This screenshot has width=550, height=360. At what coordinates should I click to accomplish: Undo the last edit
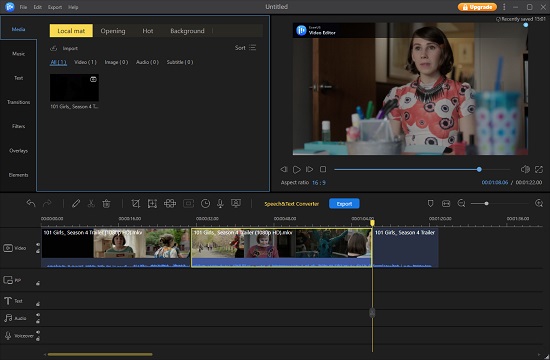[x=31, y=203]
